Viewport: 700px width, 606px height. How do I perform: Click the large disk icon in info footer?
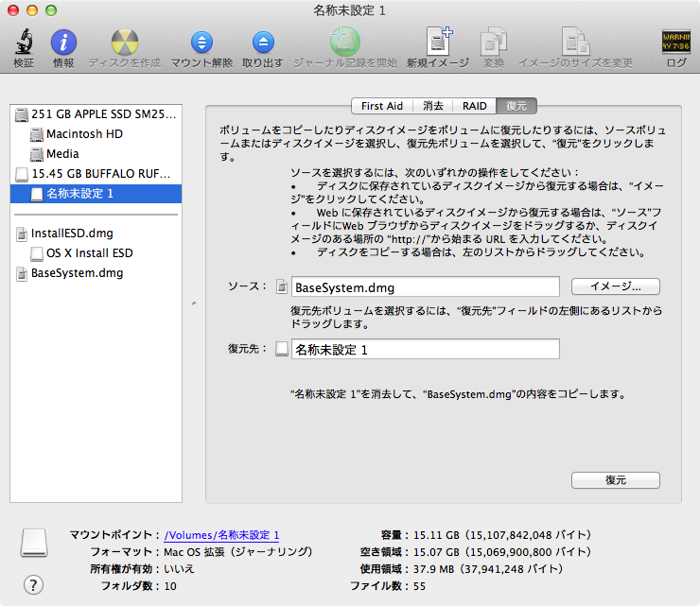pos(34,543)
